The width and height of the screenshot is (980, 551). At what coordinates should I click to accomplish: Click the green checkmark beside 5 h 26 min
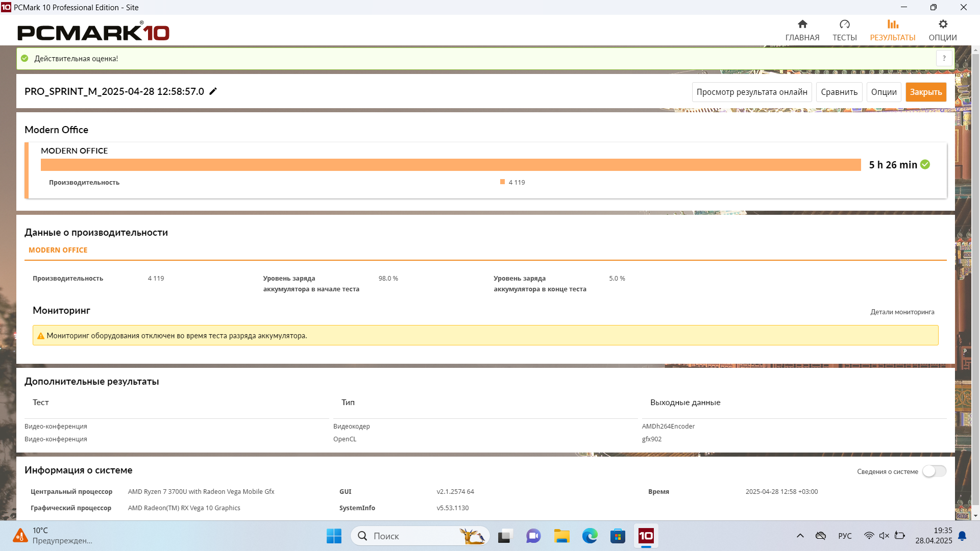coord(925,164)
